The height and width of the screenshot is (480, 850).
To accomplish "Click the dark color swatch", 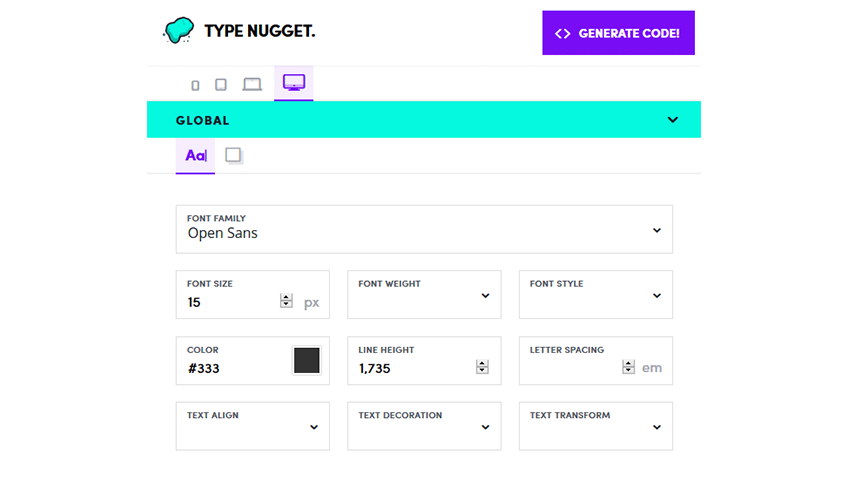I will 307,361.
